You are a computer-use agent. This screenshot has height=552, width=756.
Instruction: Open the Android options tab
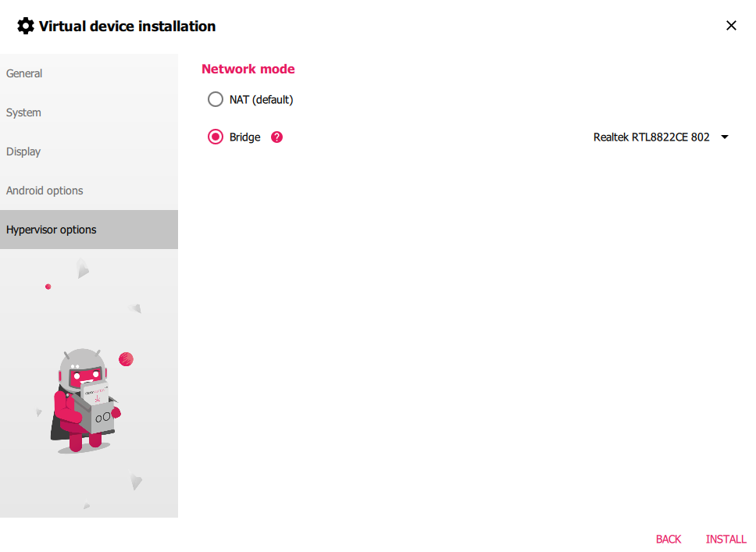[89, 191]
